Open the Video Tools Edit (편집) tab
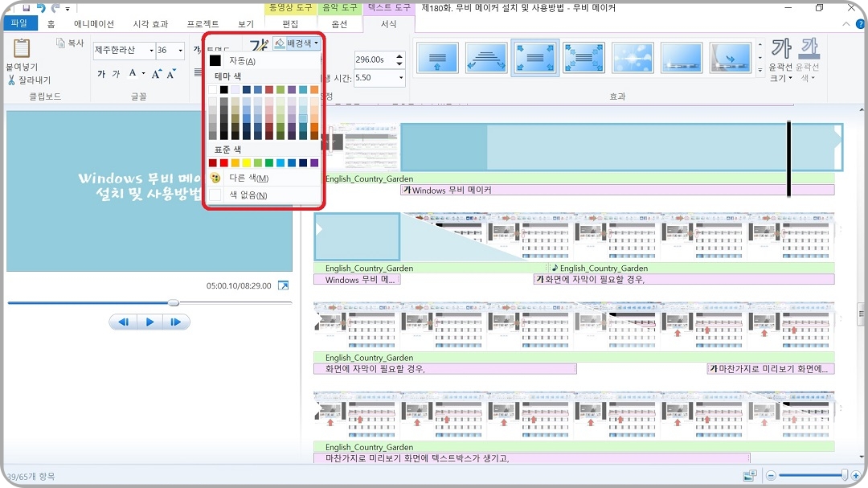 [x=290, y=24]
